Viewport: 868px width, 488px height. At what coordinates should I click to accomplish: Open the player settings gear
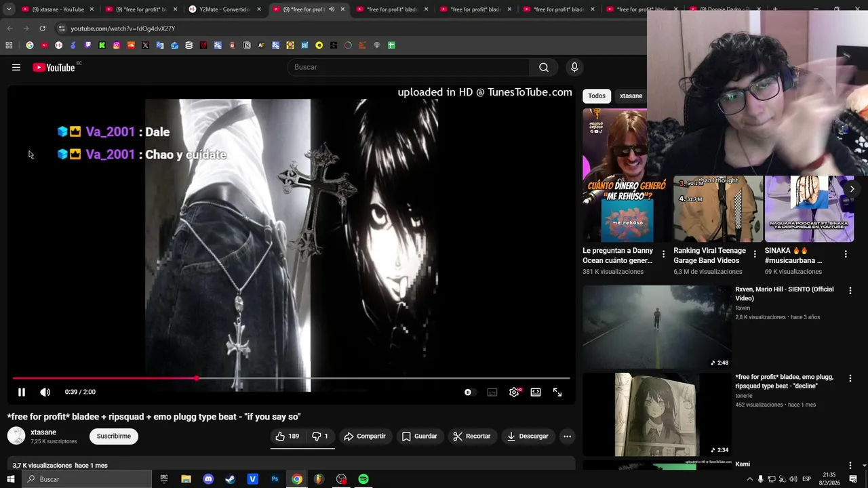point(514,392)
